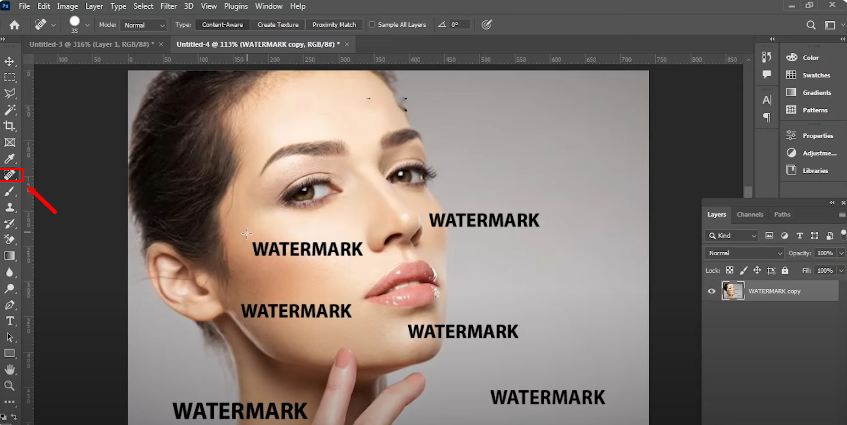The height and width of the screenshot is (425, 847).
Task: Open the Image menu
Action: point(68,6)
